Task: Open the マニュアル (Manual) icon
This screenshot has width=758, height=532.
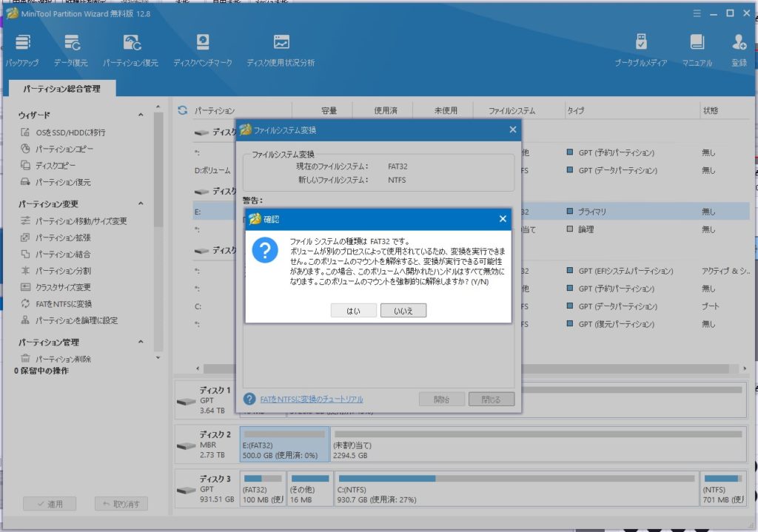Action: coord(697,50)
